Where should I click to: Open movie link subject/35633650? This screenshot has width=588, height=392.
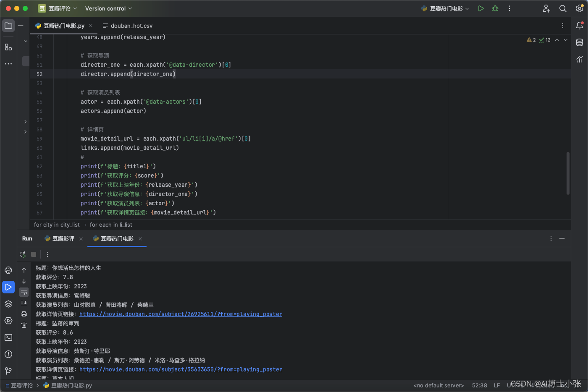pos(181,369)
